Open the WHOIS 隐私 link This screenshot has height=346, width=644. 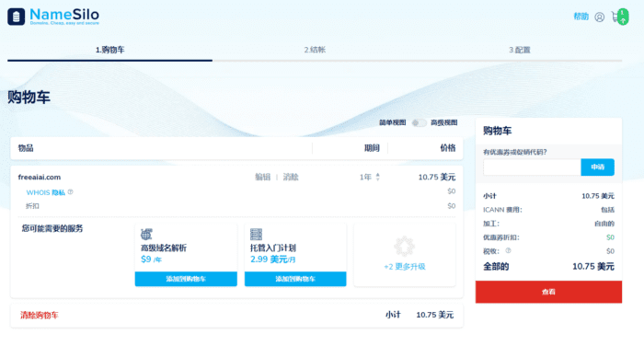click(x=46, y=192)
